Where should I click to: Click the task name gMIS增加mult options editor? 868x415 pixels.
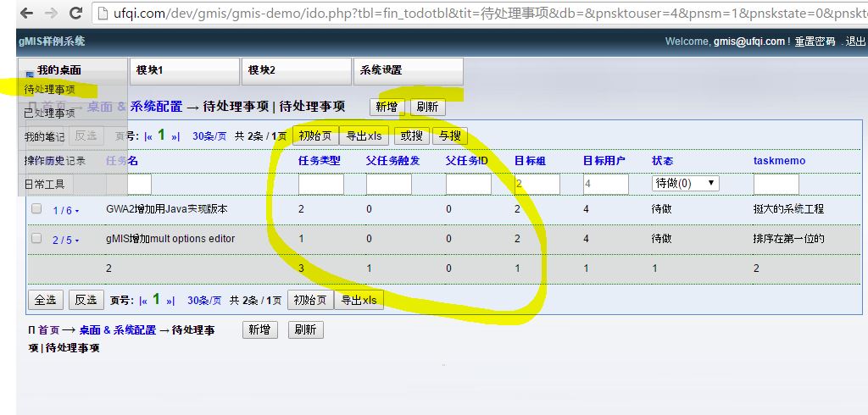(x=170, y=239)
